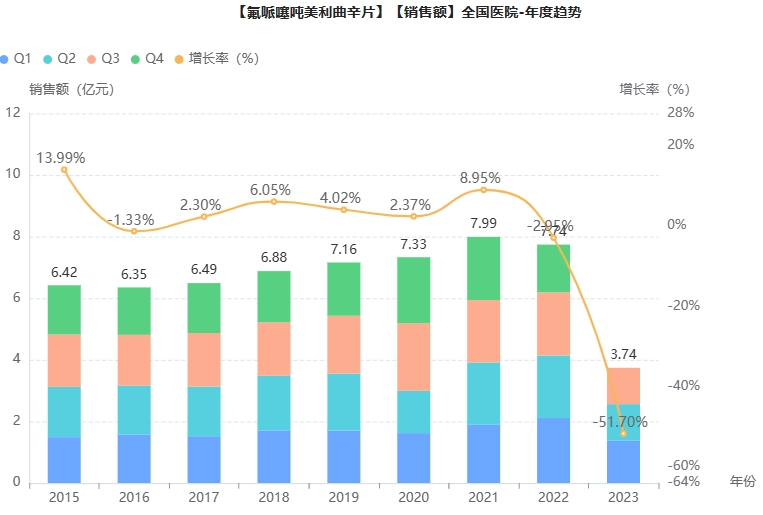Select the 2021 Q4 green bar segment
763x515 pixels.
click(484, 268)
